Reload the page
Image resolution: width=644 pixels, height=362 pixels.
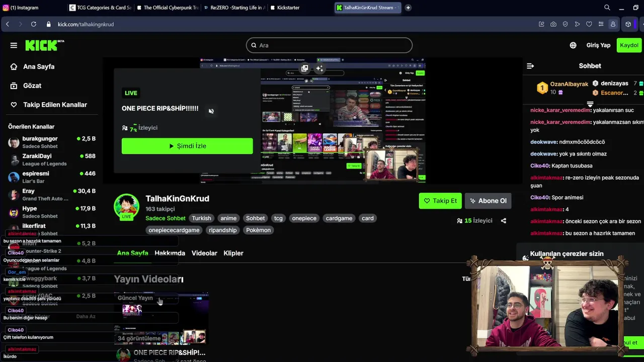click(34, 24)
